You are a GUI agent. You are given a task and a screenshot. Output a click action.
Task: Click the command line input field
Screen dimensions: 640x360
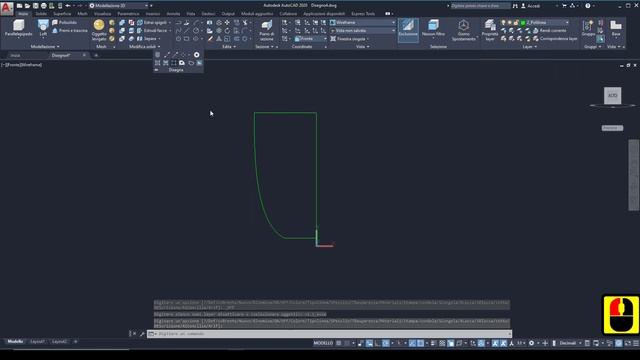329,333
